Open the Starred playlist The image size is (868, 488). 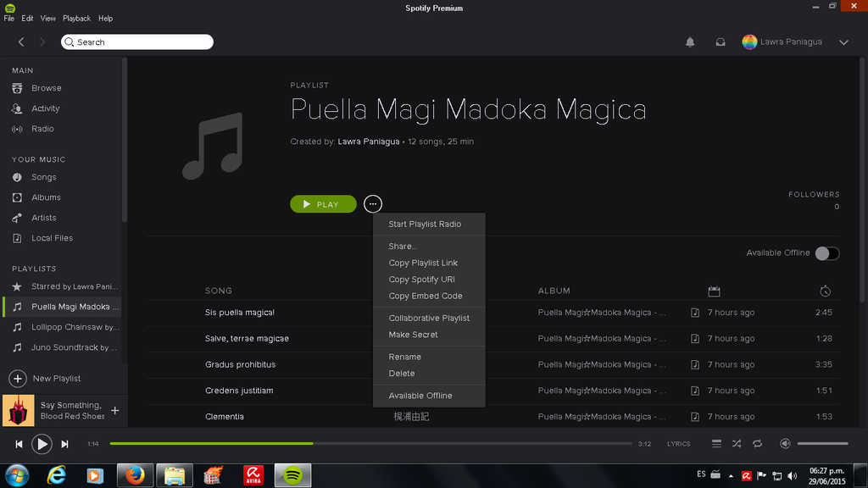pyautogui.click(x=62, y=286)
